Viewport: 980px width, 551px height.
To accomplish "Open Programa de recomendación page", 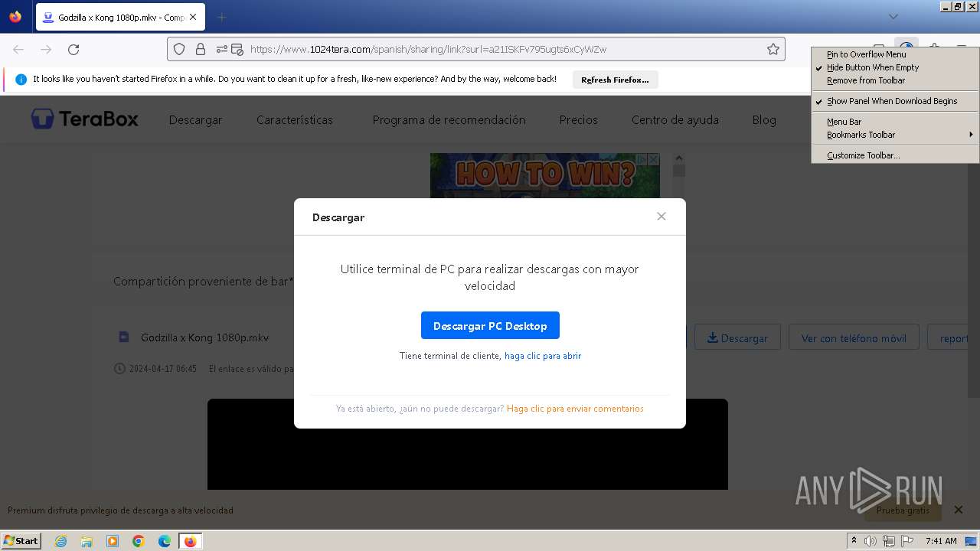I will [x=449, y=120].
